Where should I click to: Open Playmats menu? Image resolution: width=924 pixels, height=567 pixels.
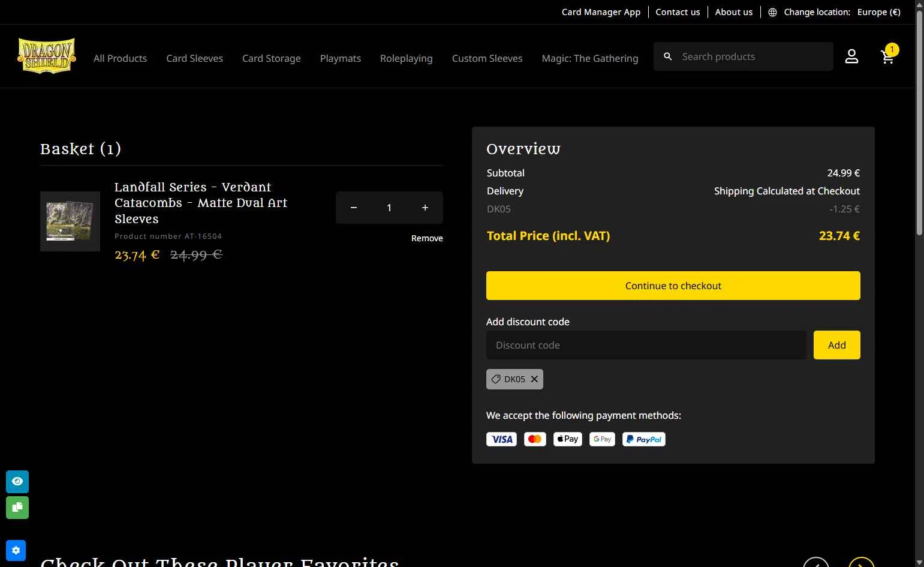pyautogui.click(x=341, y=58)
